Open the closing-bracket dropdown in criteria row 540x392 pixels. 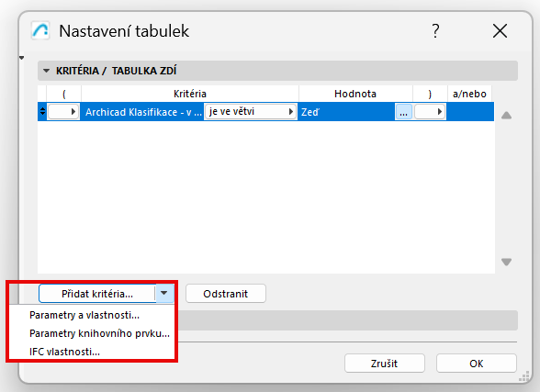(430, 111)
